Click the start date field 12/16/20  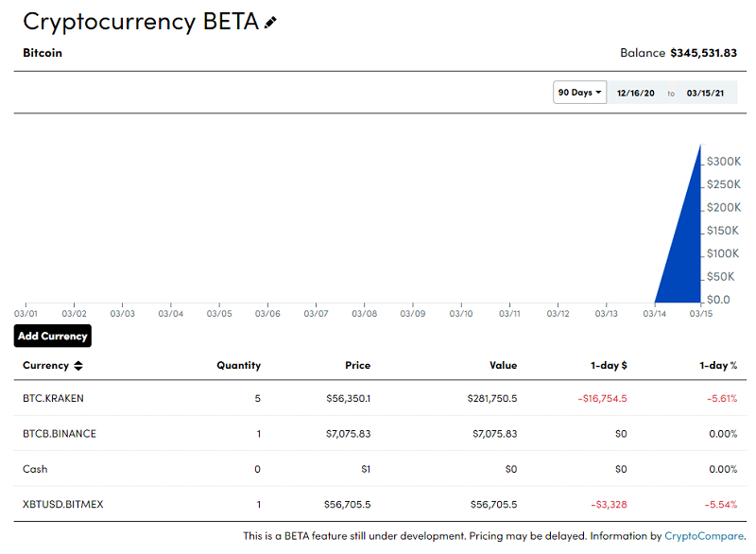[x=635, y=94]
